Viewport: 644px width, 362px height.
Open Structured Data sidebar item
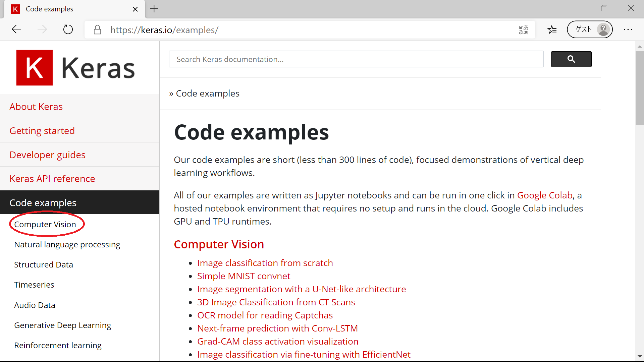43,264
